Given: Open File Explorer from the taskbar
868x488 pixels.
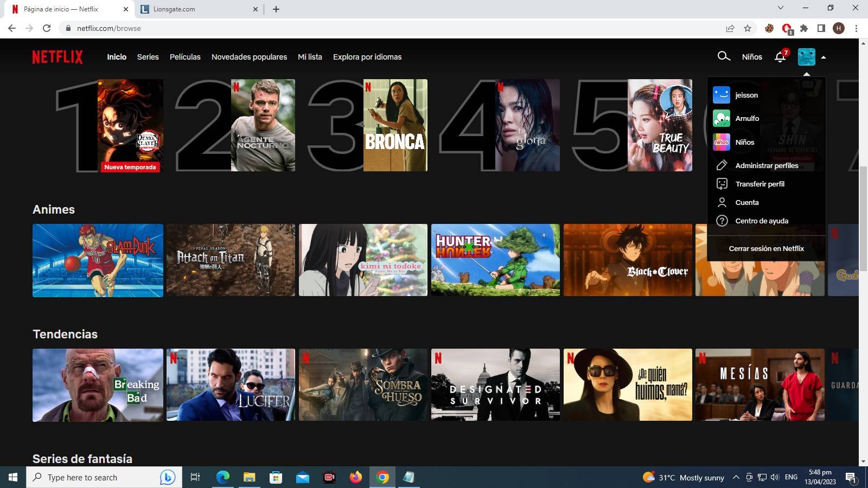Looking at the screenshot, I should pos(249,477).
